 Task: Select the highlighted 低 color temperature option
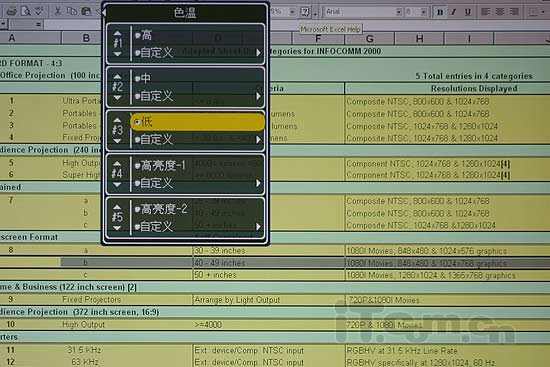coord(198,122)
